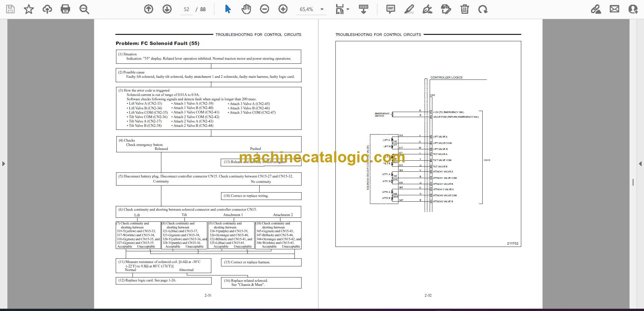Click 'Attach 3 Valve COM (CN2-47)' bullet
The height and width of the screenshot is (311, 644).
click(x=252, y=112)
